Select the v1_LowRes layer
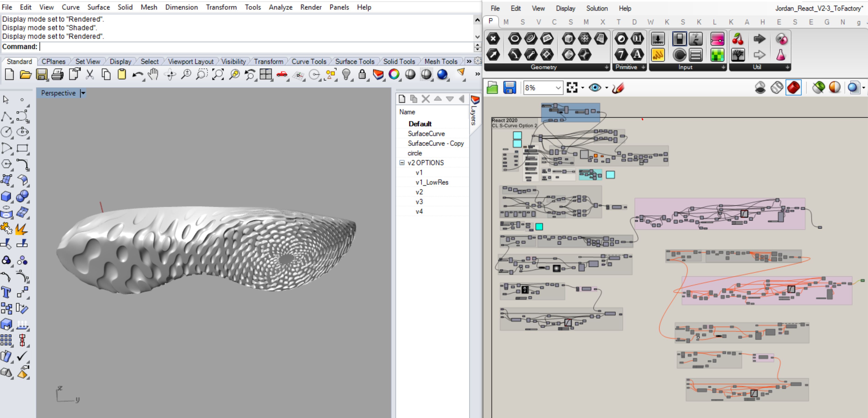The height and width of the screenshot is (418, 868). pos(432,182)
